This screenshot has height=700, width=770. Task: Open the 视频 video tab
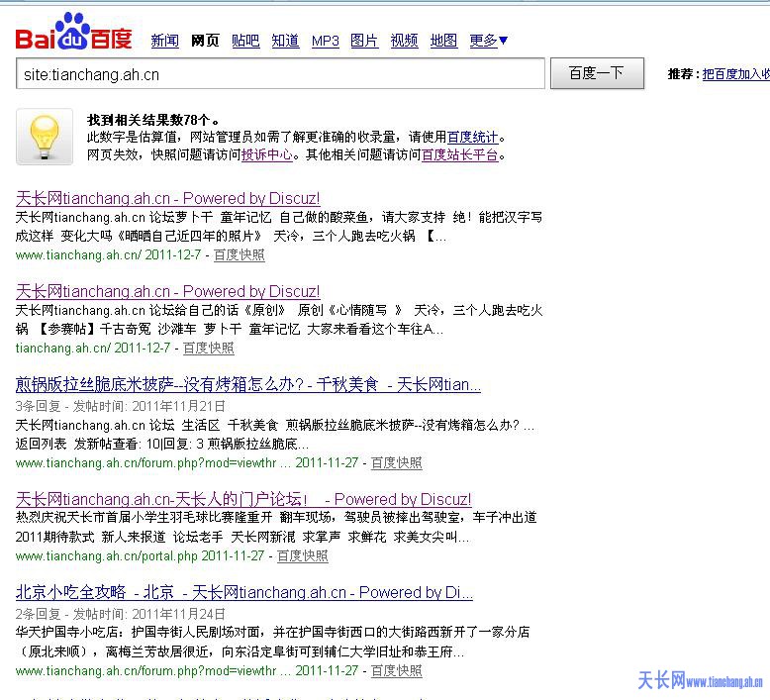(404, 41)
